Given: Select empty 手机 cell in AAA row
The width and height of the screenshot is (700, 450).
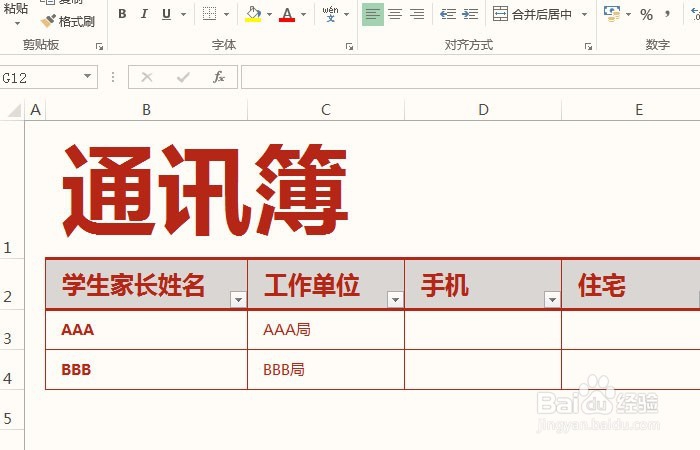Looking at the screenshot, I should pyautogui.click(x=483, y=329).
